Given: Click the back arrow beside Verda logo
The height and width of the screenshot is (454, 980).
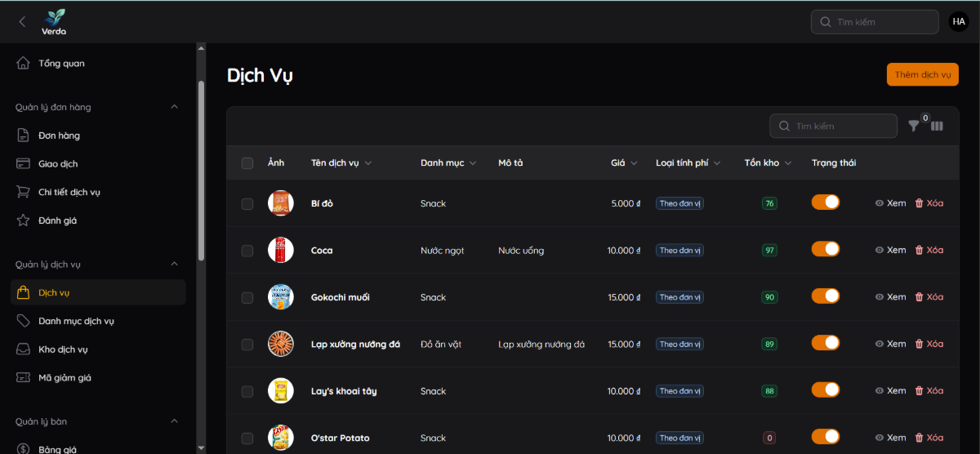Looking at the screenshot, I should [x=22, y=22].
